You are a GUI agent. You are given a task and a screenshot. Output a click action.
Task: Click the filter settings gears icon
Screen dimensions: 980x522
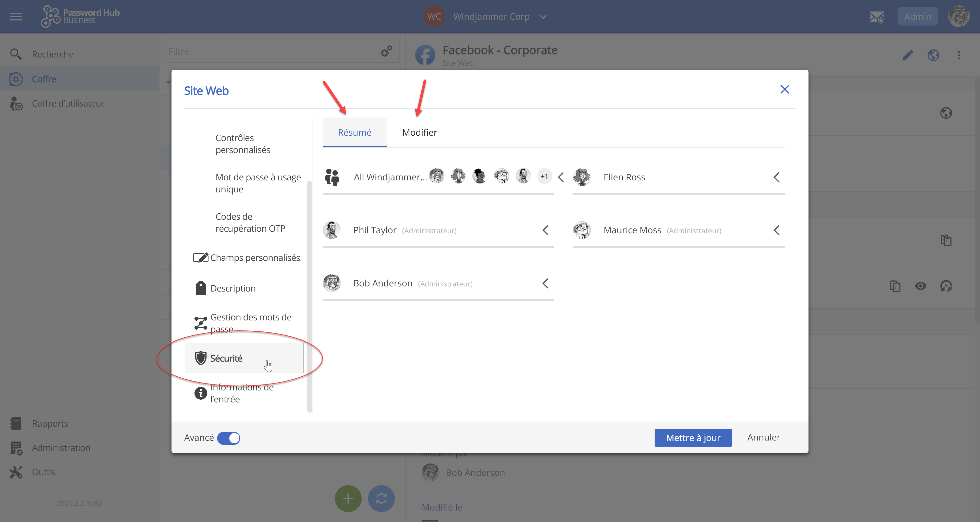coord(386,51)
